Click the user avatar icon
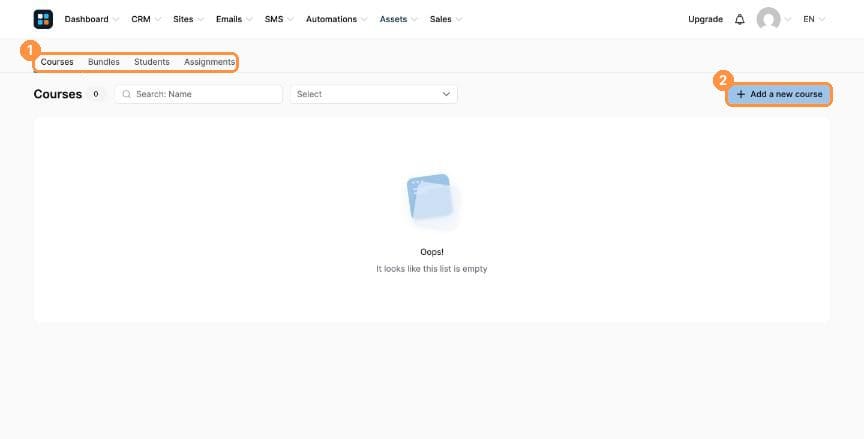The width and height of the screenshot is (864, 439). tap(768, 19)
